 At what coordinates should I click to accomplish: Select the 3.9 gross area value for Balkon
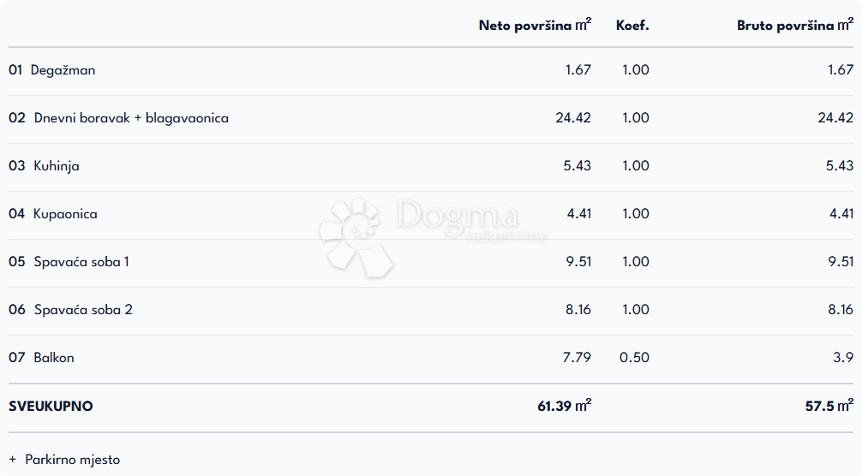(844, 358)
